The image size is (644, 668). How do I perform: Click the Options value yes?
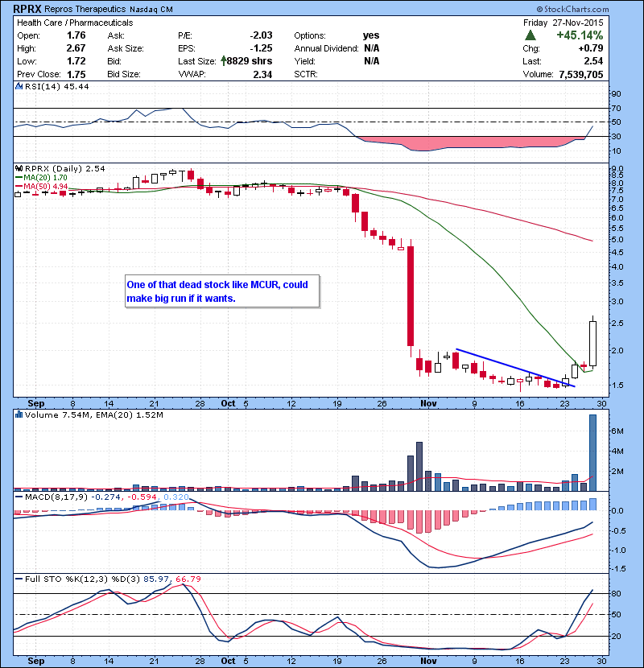click(371, 35)
